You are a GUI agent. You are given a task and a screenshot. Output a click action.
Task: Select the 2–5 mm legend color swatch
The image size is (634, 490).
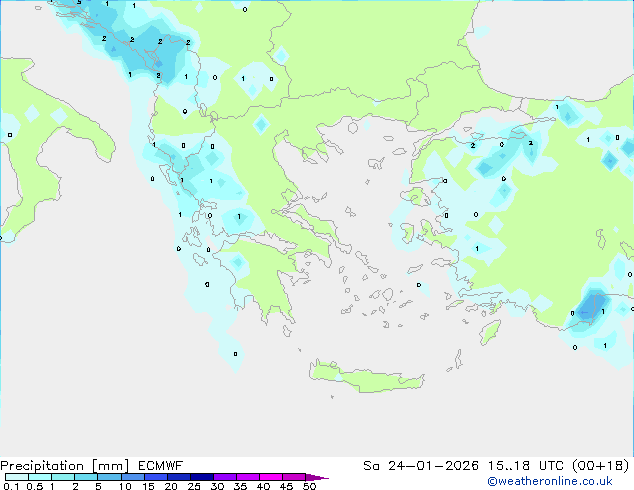pyautogui.click(x=86, y=477)
